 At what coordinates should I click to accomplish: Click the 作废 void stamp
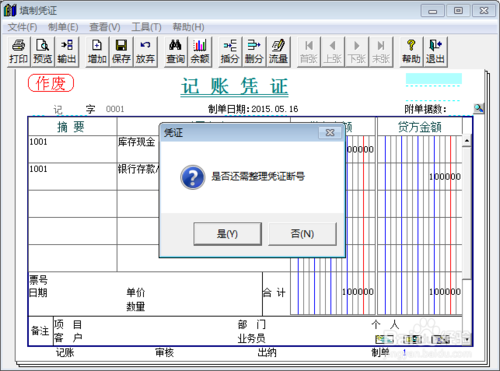point(51,83)
